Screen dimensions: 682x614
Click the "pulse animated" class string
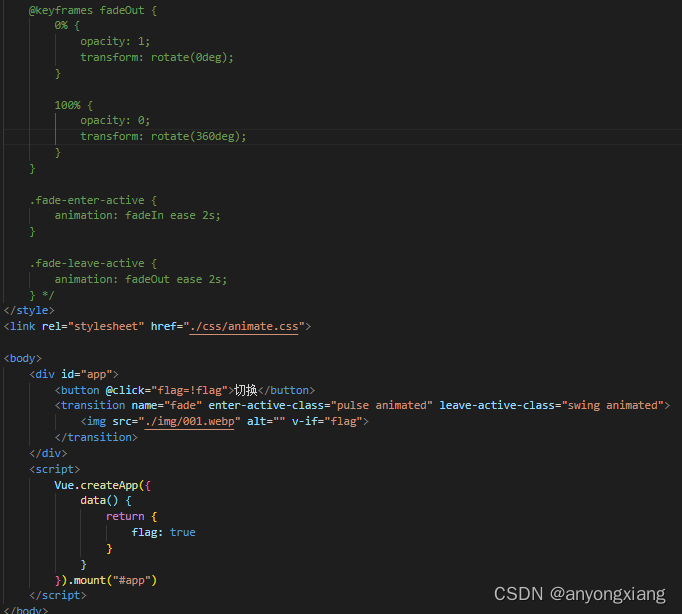(381, 406)
